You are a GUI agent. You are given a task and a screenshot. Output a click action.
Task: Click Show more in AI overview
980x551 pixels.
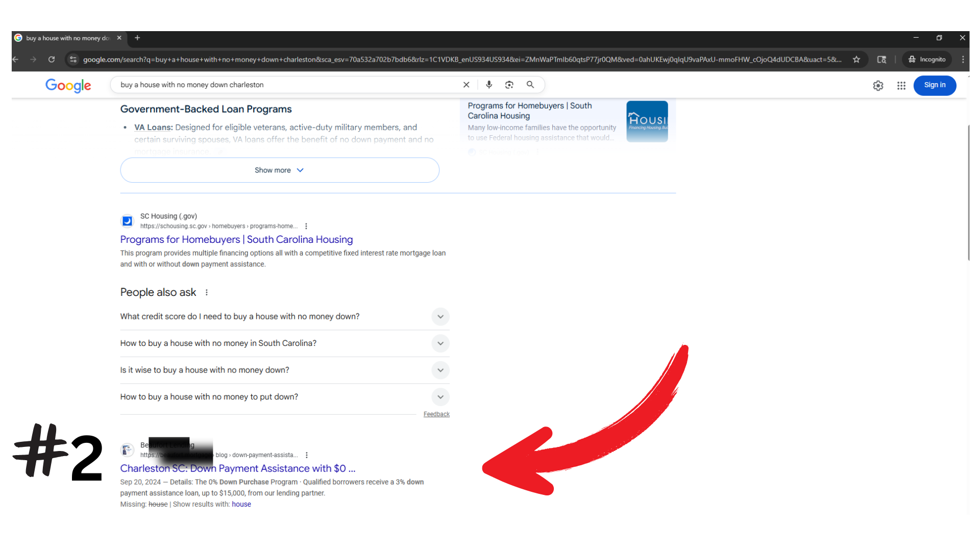[279, 170]
